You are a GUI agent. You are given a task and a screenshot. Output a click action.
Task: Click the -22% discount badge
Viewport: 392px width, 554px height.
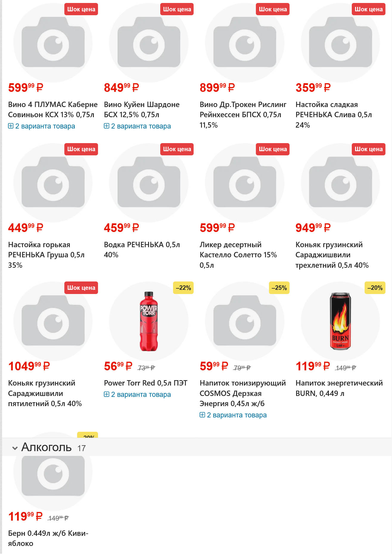point(183,288)
